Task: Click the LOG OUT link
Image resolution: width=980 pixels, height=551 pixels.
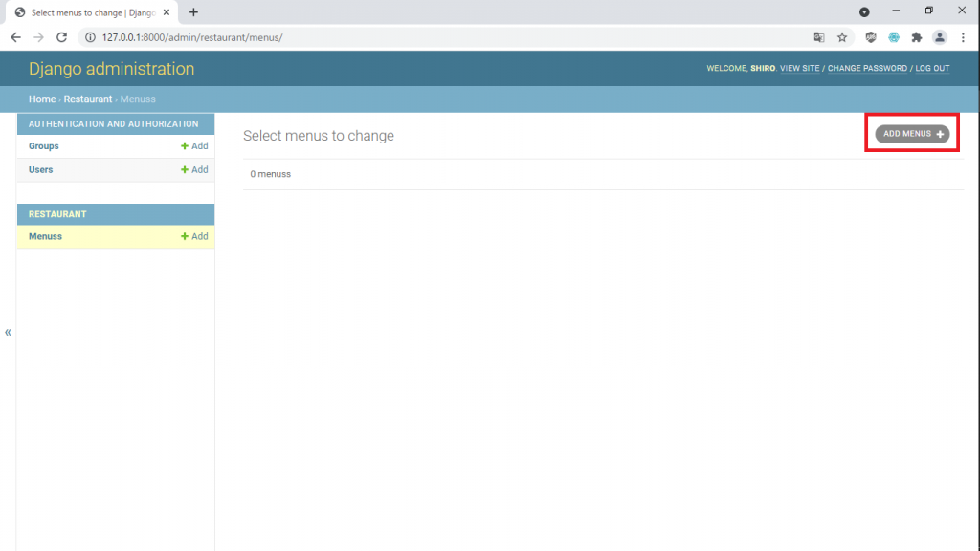Action: [x=932, y=68]
